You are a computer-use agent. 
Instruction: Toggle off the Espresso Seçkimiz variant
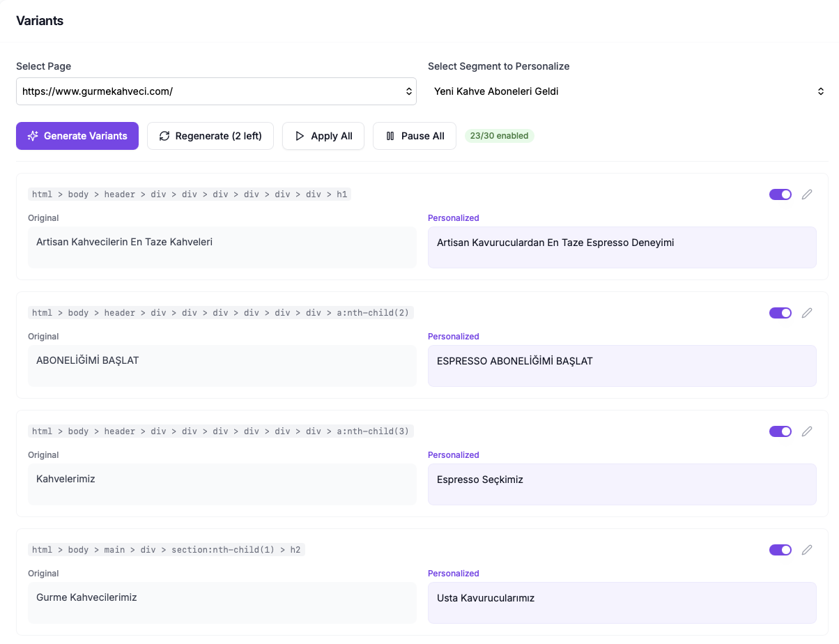[780, 431]
